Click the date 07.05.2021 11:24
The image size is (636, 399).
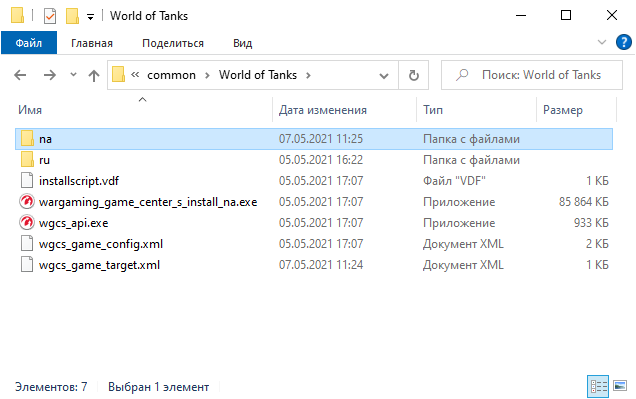[321, 265]
